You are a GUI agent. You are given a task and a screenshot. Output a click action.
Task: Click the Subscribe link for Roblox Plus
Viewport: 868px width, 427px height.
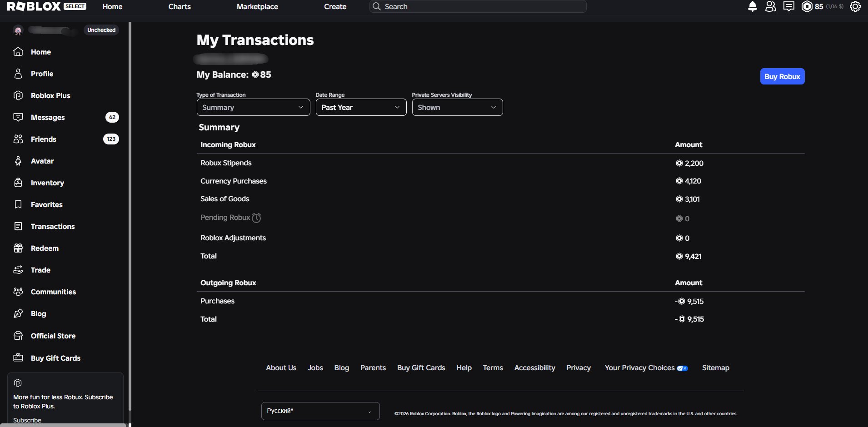coord(27,420)
